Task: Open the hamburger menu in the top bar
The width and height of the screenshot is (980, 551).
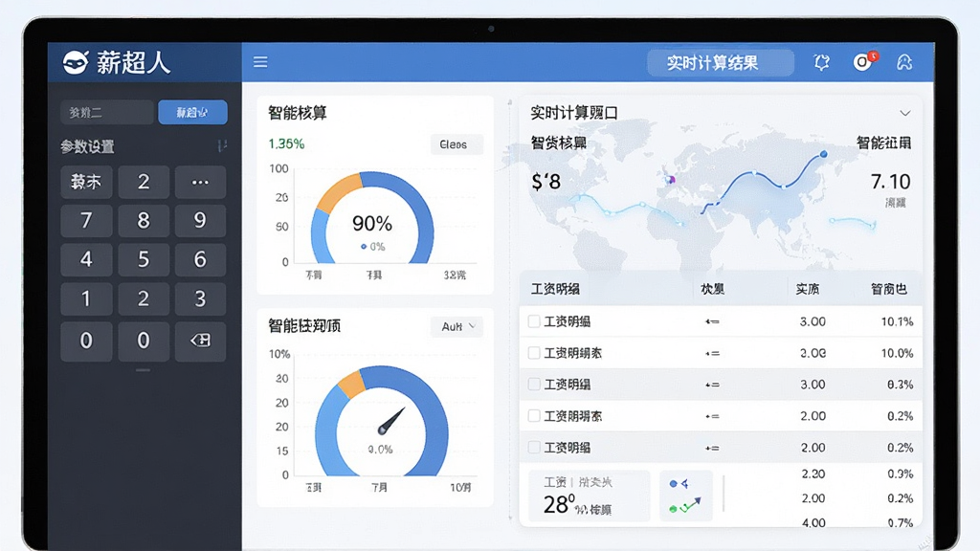Action: [x=260, y=62]
